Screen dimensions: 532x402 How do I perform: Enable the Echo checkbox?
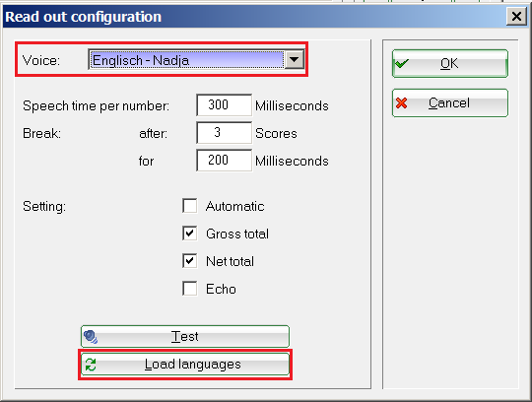point(190,289)
